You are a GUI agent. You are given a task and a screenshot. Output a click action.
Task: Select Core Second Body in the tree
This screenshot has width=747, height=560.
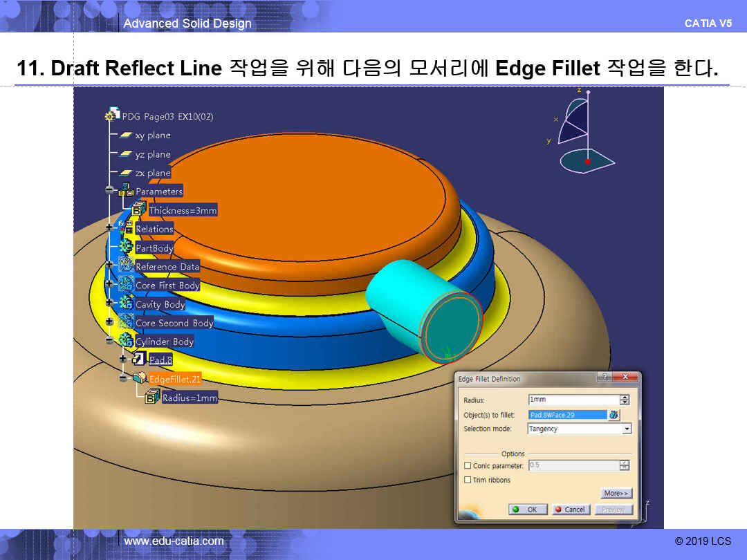[174, 323]
